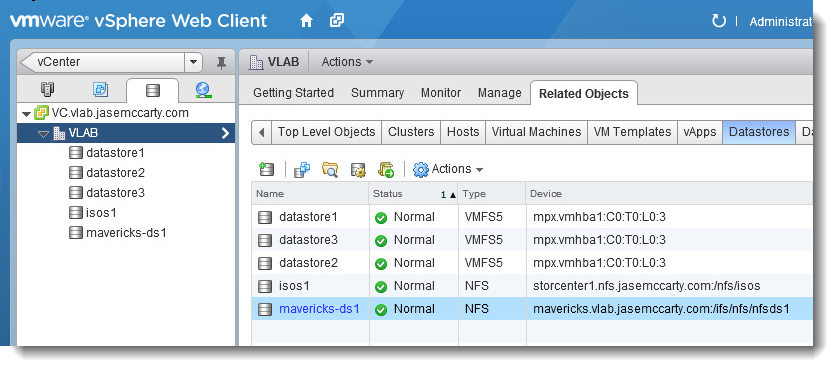Show Hosts related objects
This screenshot has width=838, height=371.
point(463,132)
